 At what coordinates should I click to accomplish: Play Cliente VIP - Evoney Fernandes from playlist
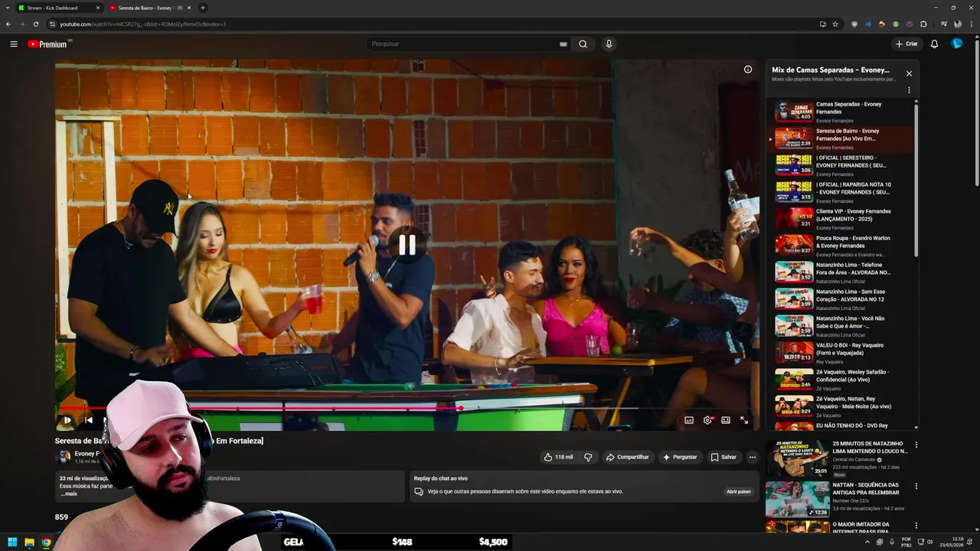840,219
